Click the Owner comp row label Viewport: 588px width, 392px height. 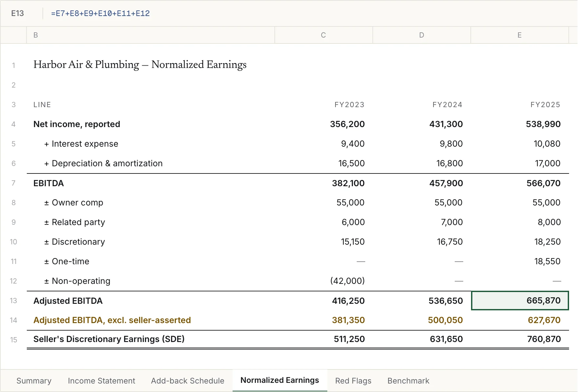[x=74, y=203]
